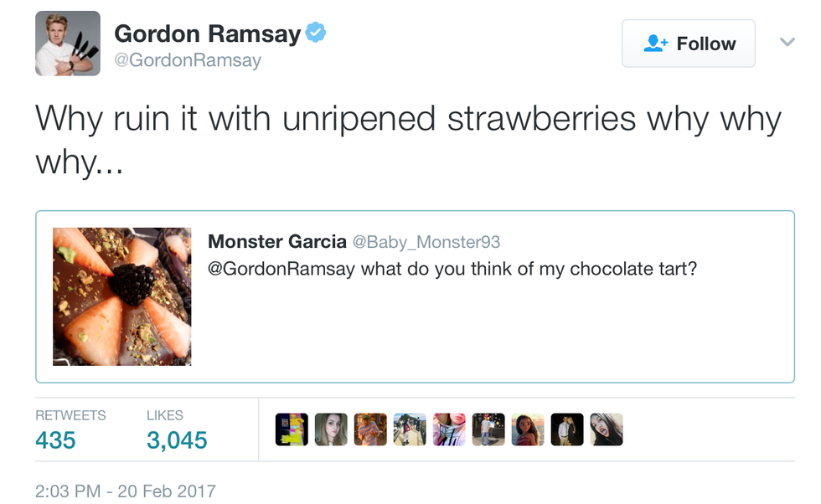Open the first liker avatar in the row
This screenshot has height=504, width=821.
point(292,429)
